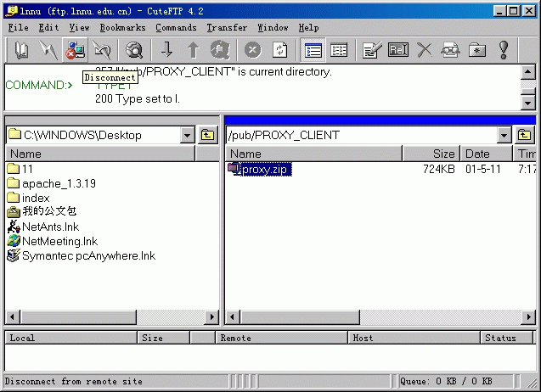Open the View menu
Image resolution: width=541 pixels, height=392 pixels.
(79, 28)
